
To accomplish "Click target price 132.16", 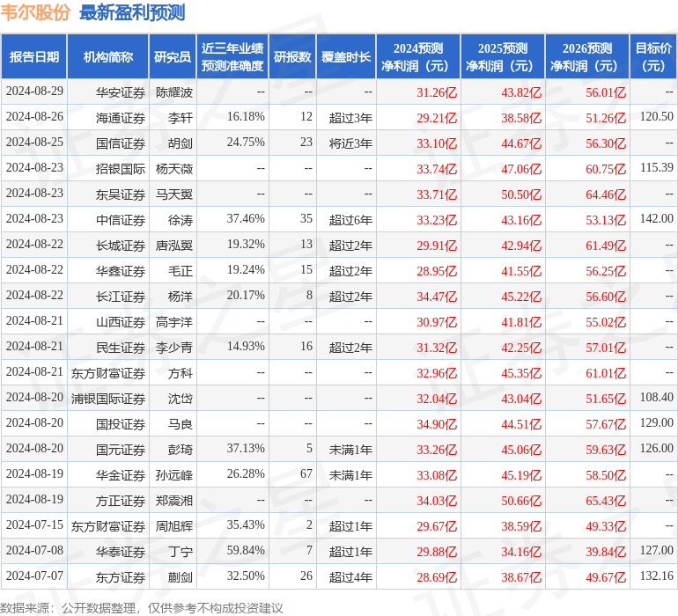I will coord(656,576).
